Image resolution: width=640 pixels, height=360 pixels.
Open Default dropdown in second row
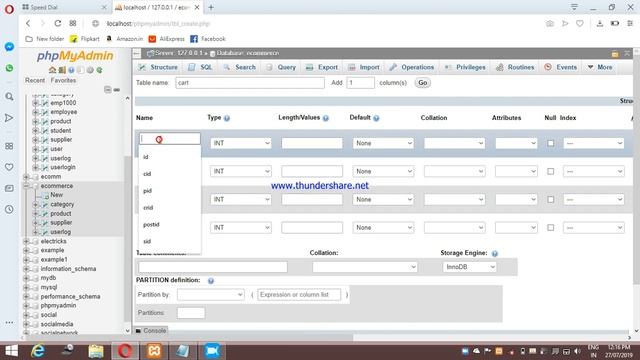point(383,171)
